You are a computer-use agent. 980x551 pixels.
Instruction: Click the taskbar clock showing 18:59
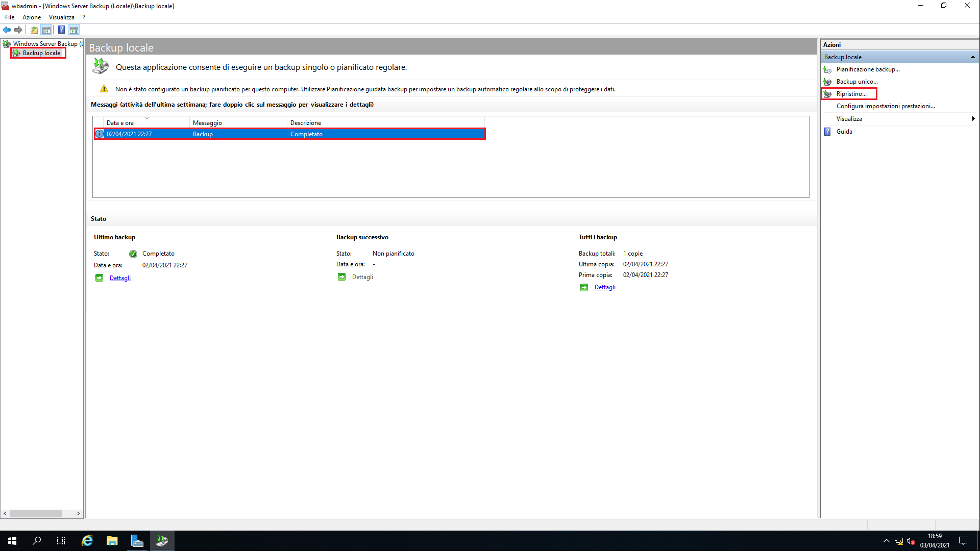click(x=935, y=541)
